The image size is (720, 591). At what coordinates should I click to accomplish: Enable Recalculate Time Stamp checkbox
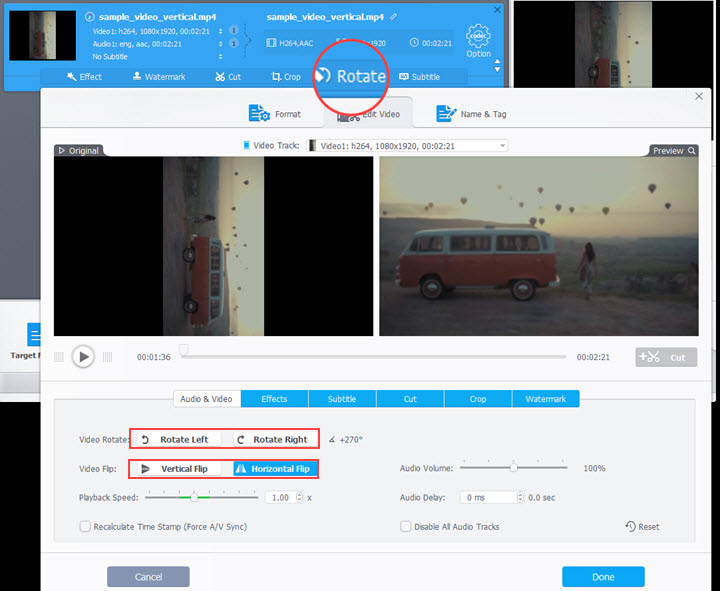(x=85, y=526)
